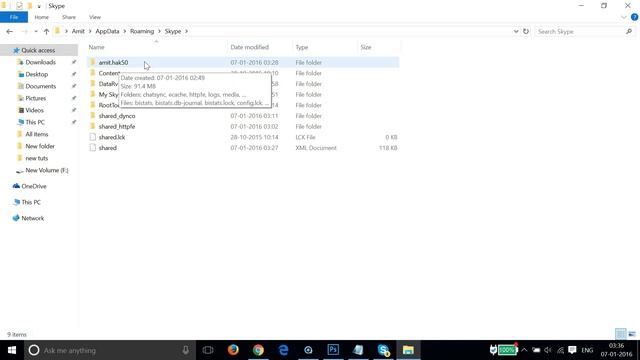Viewport: 640px width, 360px height.
Task: Launch Chrome from the taskbar
Action: [258, 350]
